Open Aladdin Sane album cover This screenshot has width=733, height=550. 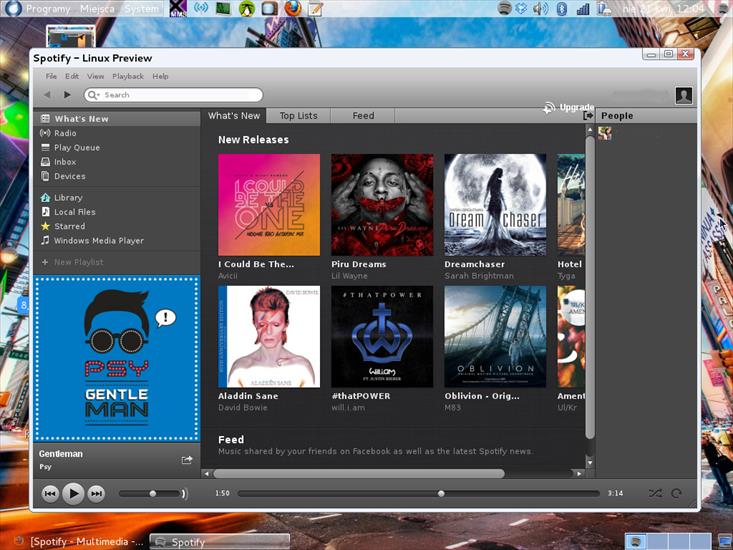point(269,336)
